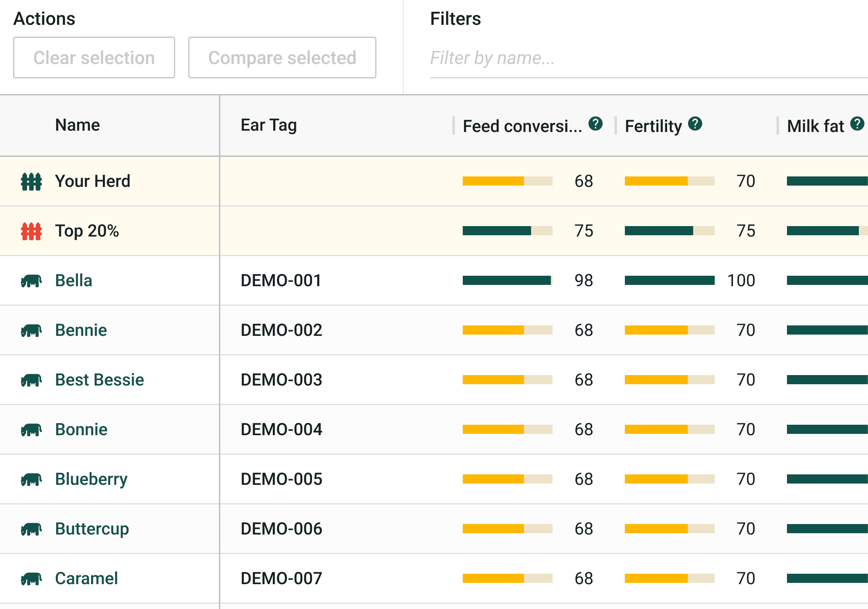
Task: Open Bella's animal profile link
Action: click(x=74, y=281)
